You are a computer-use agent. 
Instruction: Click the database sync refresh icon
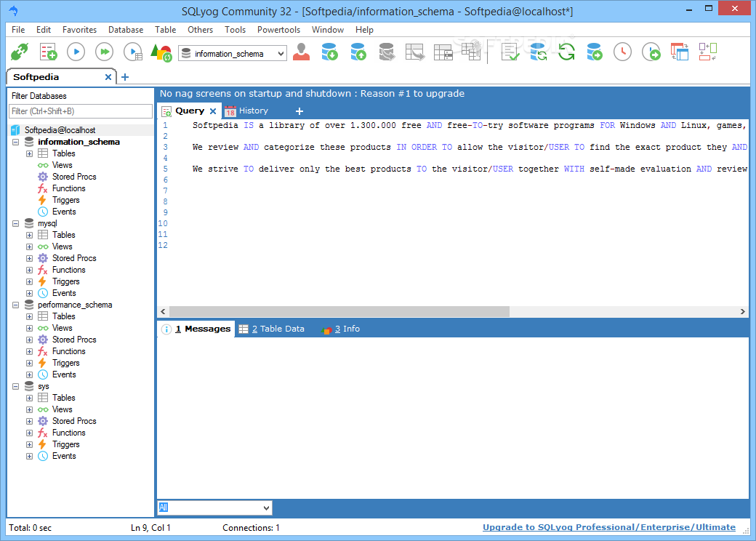tap(538, 52)
